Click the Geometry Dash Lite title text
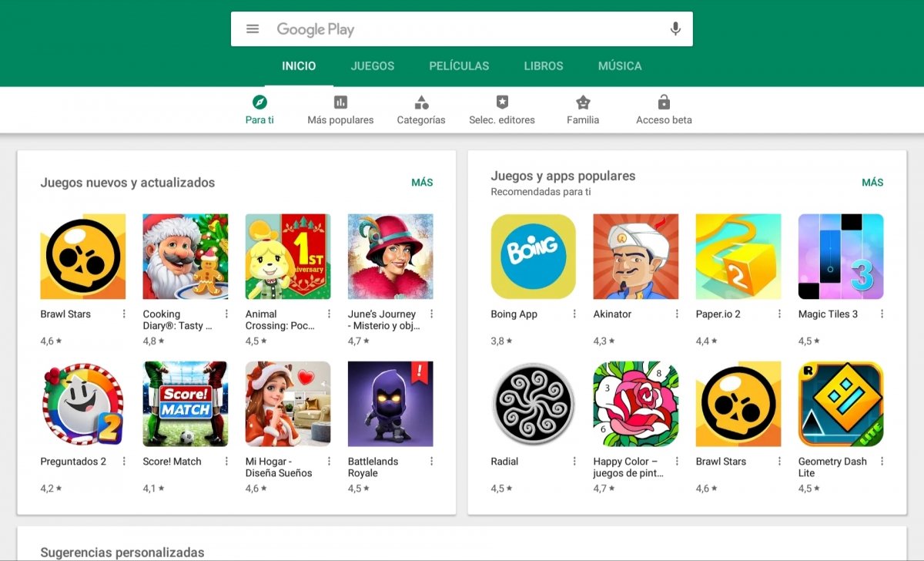 [832, 467]
